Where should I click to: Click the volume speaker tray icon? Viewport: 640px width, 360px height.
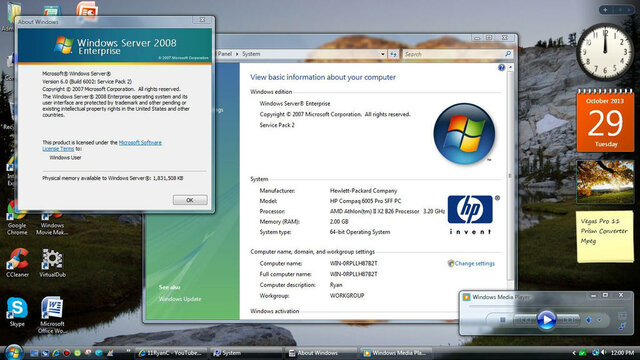[x=603, y=353]
